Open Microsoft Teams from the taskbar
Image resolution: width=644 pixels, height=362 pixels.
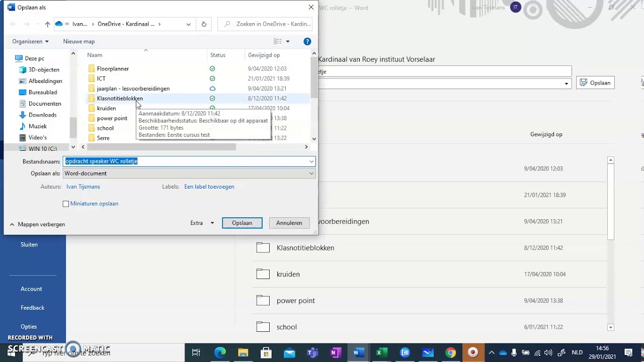(312, 352)
